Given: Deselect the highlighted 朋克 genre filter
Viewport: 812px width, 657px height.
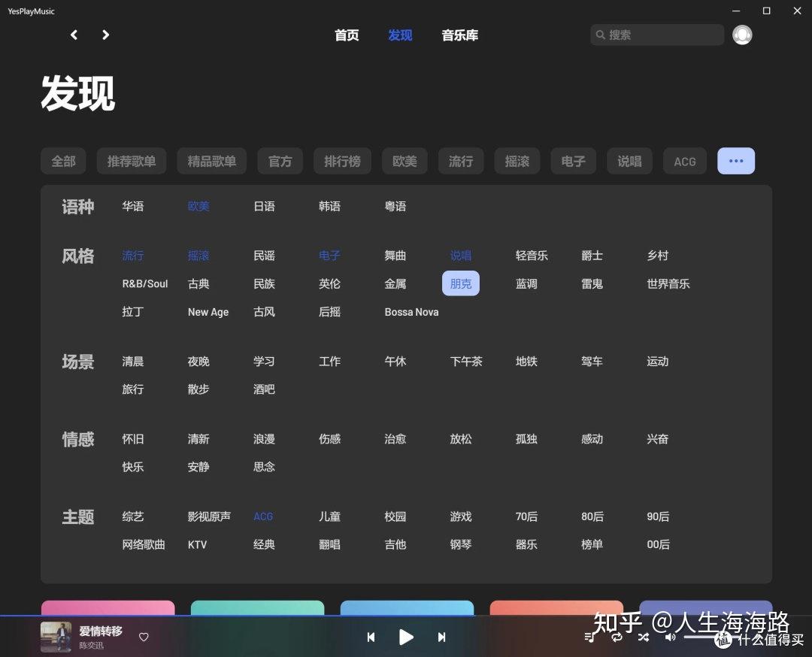Looking at the screenshot, I should [x=460, y=283].
